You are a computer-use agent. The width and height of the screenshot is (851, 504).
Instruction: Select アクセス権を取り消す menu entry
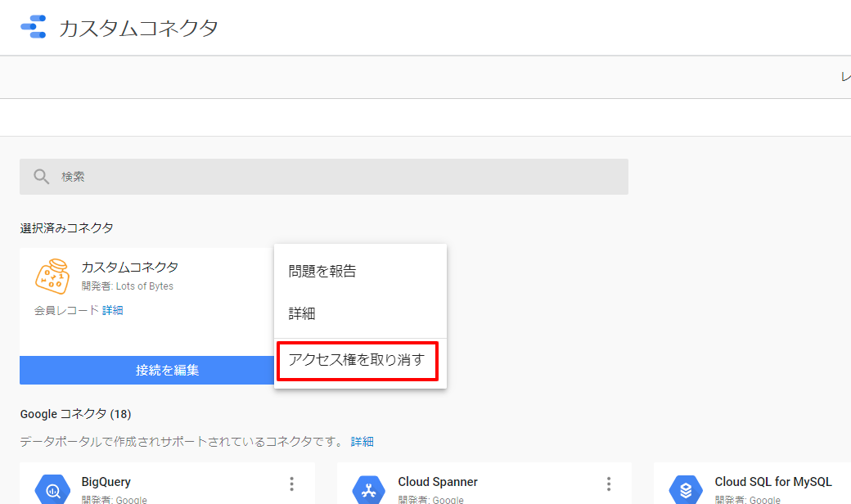click(x=358, y=361)
